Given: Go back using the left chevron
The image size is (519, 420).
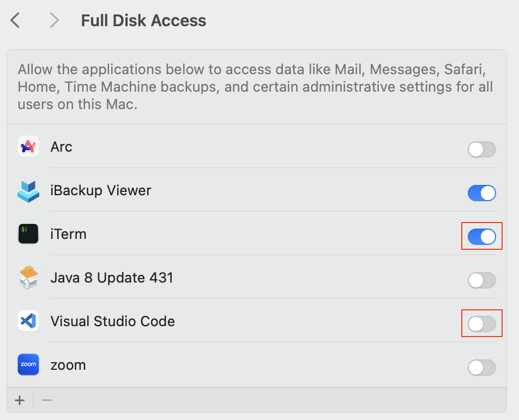Looking at the screenshot, I should pyautogui.click(x=15, y=21).
